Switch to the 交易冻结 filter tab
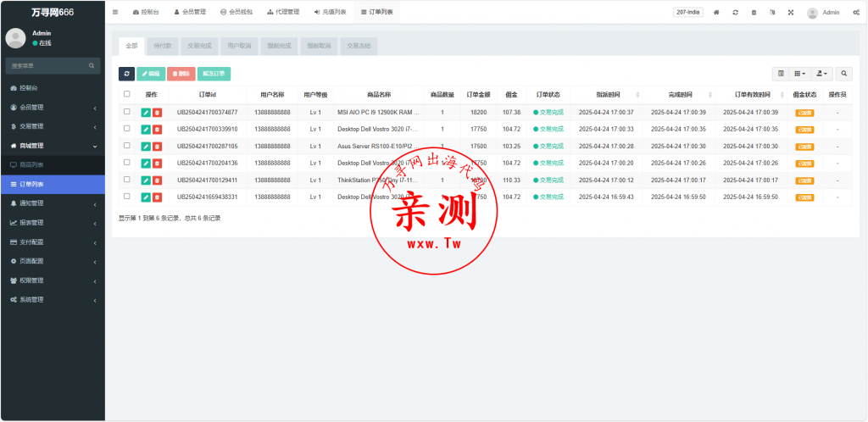Screen dimensions: 868x422 [x=359, y=47]
